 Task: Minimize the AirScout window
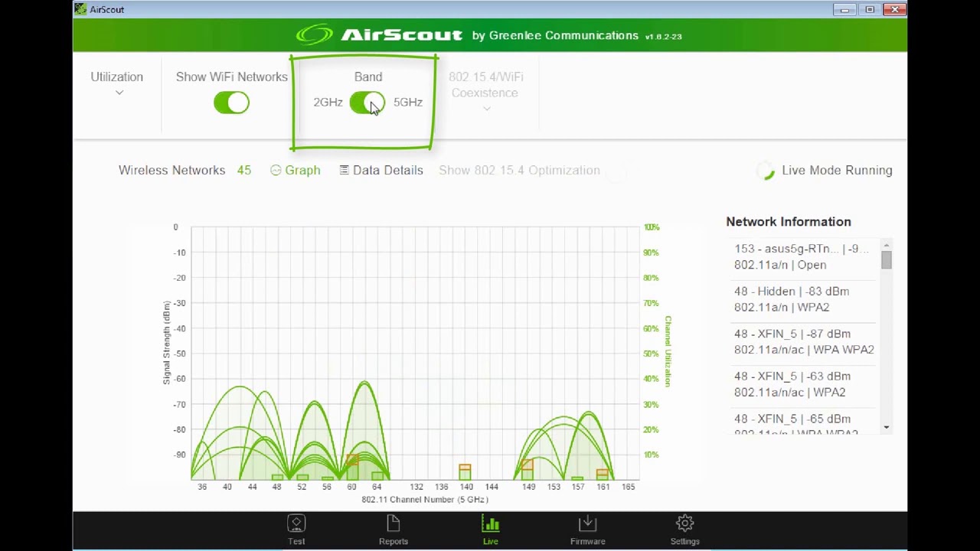844,9
